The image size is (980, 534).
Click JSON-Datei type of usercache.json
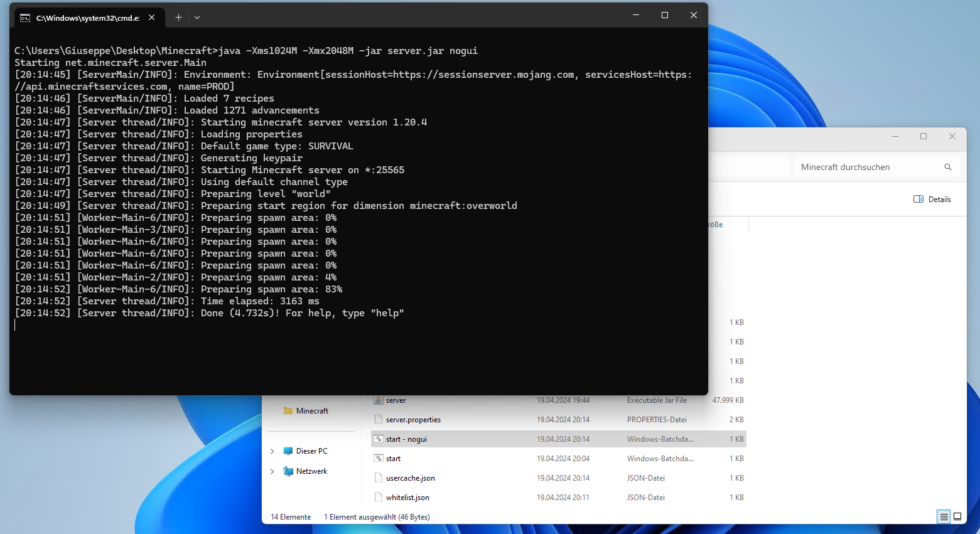pyautogui.click(x=646, y=478)
